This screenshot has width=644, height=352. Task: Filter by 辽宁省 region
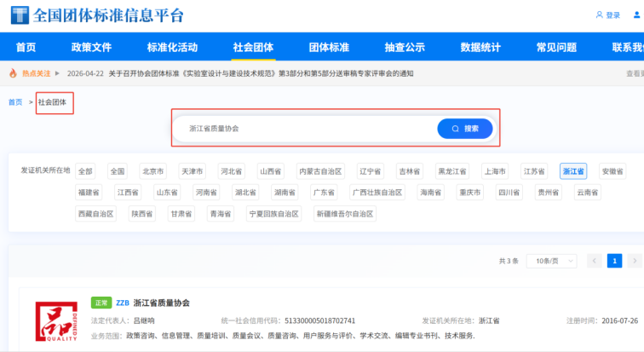pyautogui.click(x=370, y=171)
